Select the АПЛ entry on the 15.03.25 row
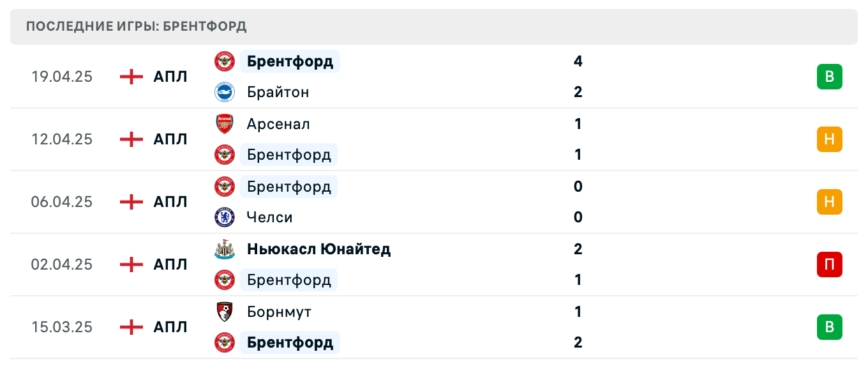 (170, 327)
